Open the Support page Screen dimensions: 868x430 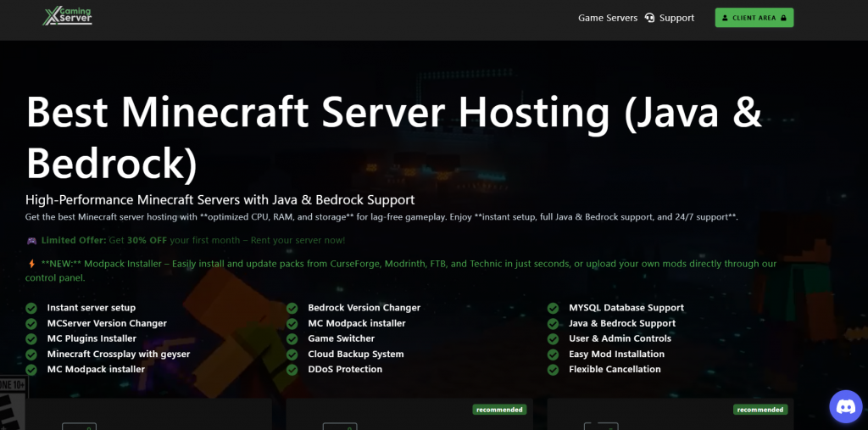click(x=676, y=18)
